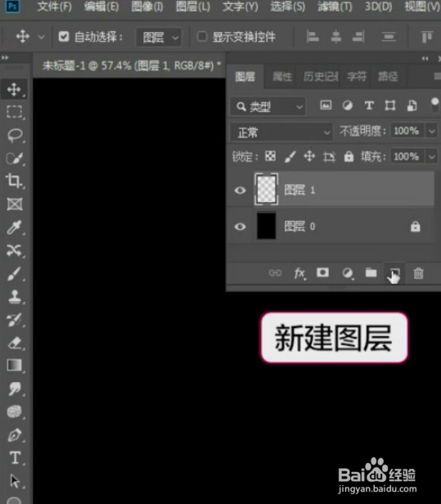Add a layer style with fx button

299,273
